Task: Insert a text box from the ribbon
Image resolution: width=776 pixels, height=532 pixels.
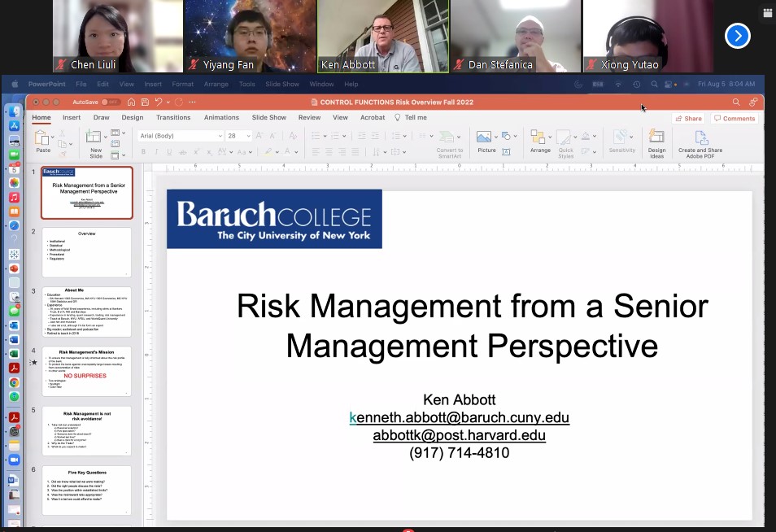Action: 506,151
